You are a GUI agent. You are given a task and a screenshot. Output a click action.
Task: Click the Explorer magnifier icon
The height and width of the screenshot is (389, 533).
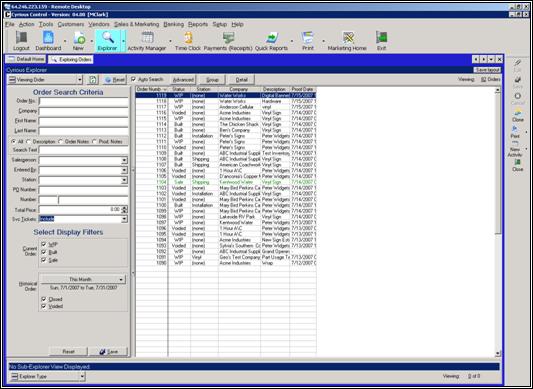coord(108,37)
